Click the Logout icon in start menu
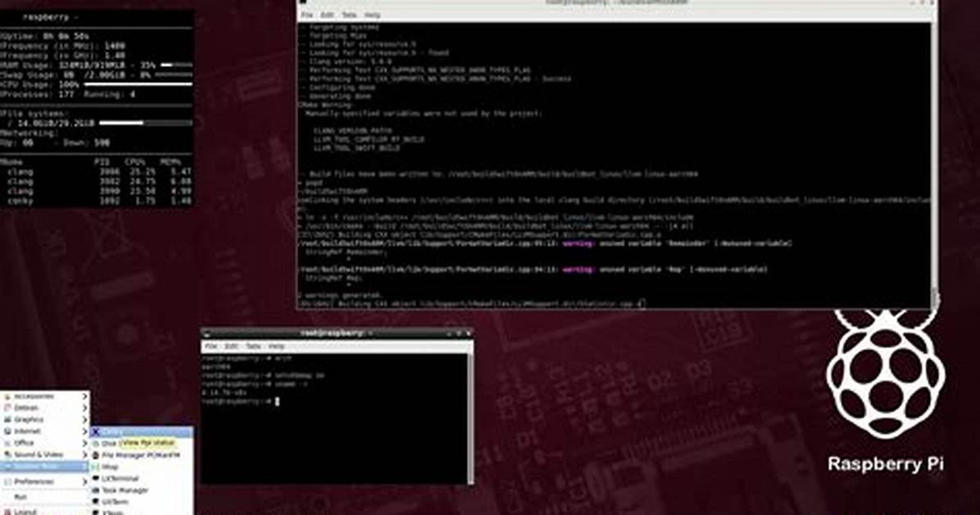This screenshot has height=515, width=980. [7, 511]
